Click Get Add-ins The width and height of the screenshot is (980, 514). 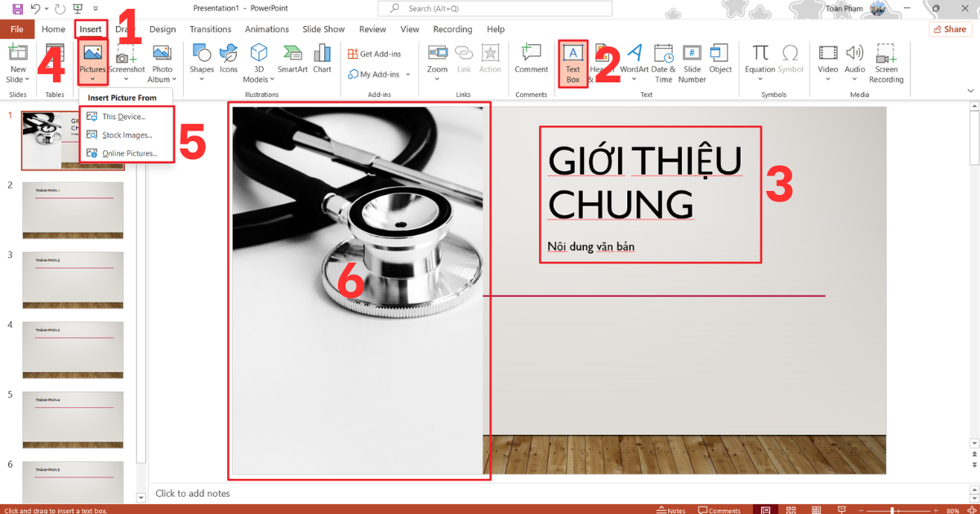point(375,54)
